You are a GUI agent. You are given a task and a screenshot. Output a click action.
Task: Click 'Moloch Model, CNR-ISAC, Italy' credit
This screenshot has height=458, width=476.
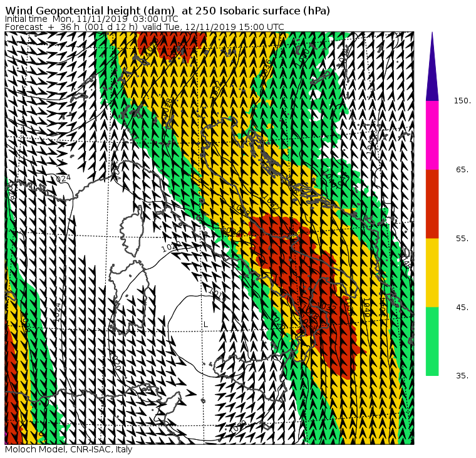(x=69, y=449)
